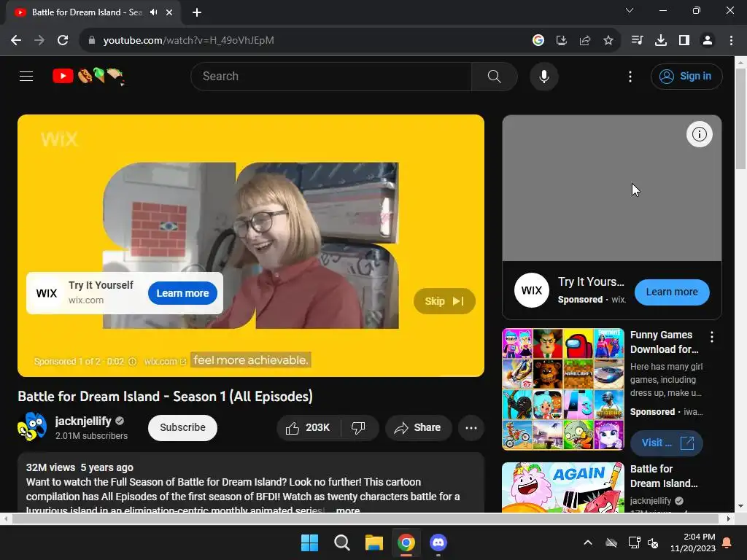The width and height of the screenshot is (747, 560).
Task: Click the horizontal page scrollbar
Action: click(365, 518)
